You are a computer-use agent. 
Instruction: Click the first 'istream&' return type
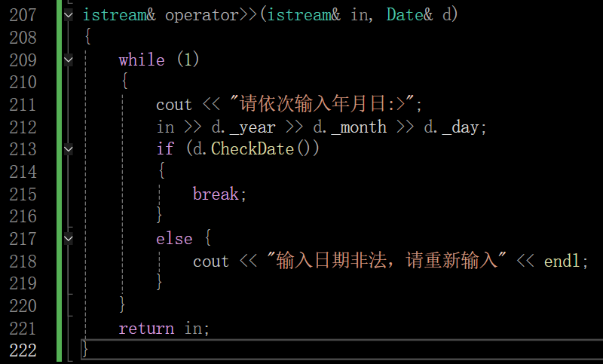point(119,14)
